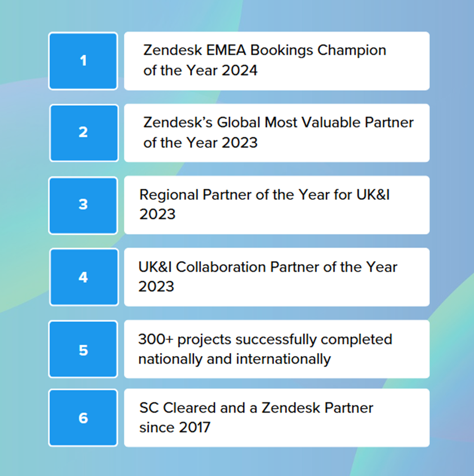474x476 pixels.
Task: Click the blue number 1 tile
Action: pos(83,61)
